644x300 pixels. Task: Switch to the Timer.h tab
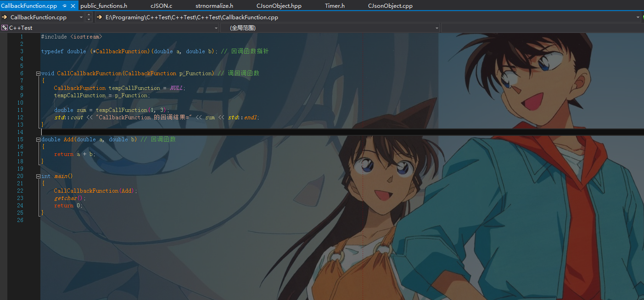point(335,6)
